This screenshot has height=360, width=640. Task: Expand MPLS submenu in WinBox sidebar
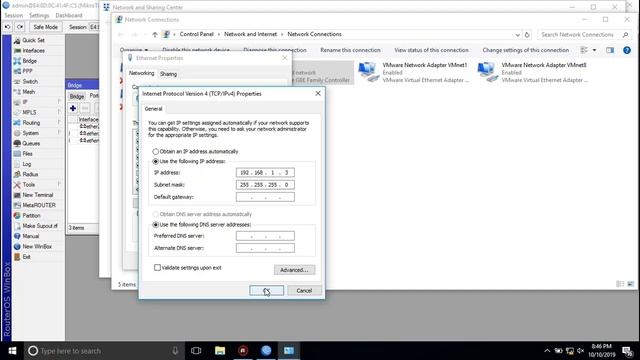tap(59, 112)
